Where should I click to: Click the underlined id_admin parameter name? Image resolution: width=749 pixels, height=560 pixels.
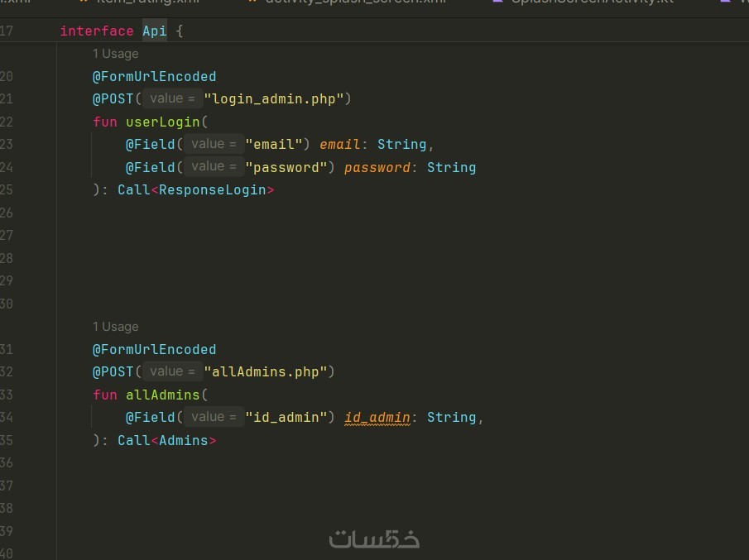[377, 418]
